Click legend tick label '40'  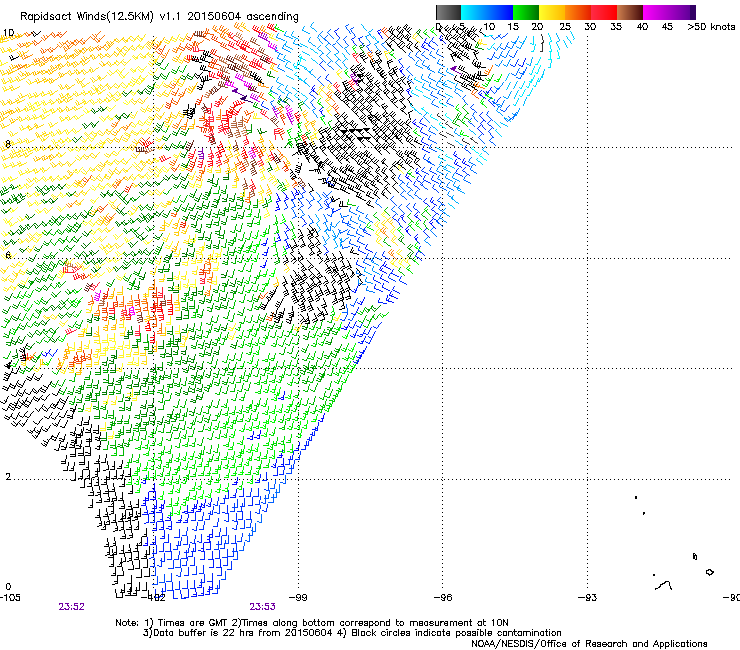click(x=642, y=27)
